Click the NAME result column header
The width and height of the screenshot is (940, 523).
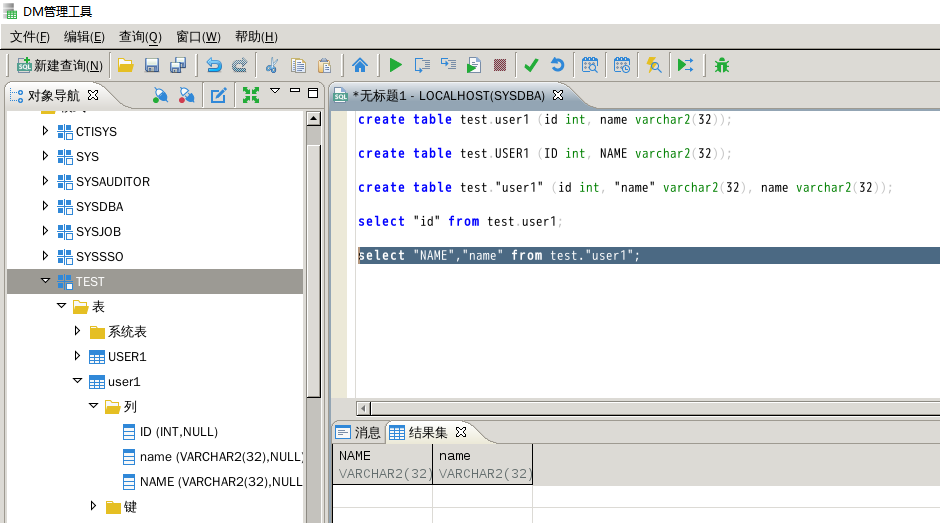click(382, 464)
